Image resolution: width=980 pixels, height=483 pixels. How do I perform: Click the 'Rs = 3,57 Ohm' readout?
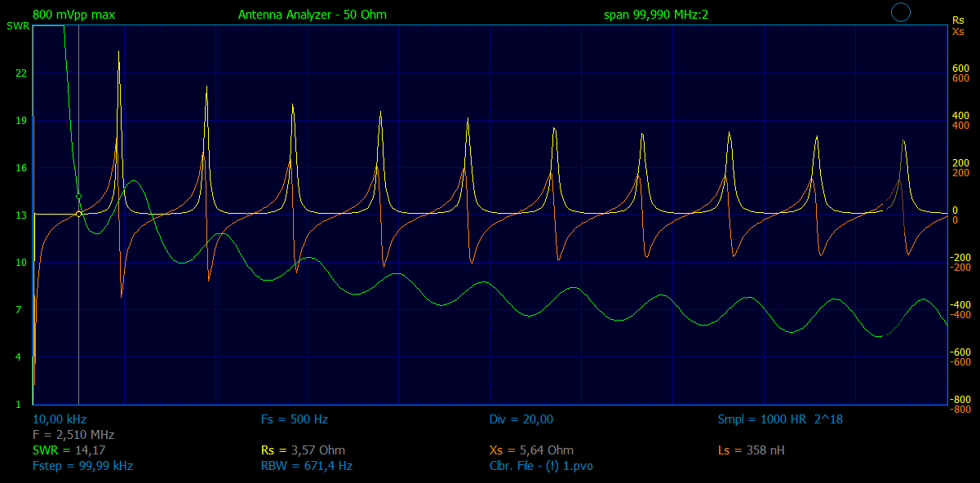click(303, 450)
